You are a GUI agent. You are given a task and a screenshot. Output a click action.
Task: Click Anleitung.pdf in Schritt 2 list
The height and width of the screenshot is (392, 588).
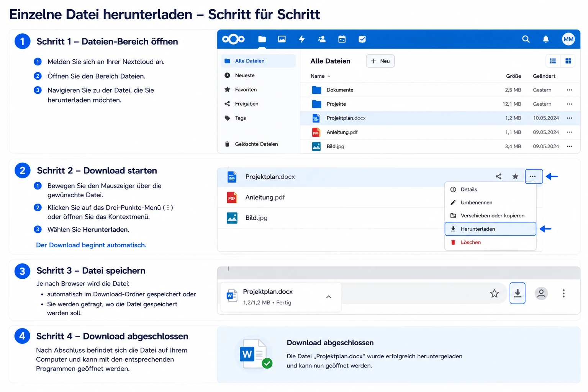click(x=265, y=198)
